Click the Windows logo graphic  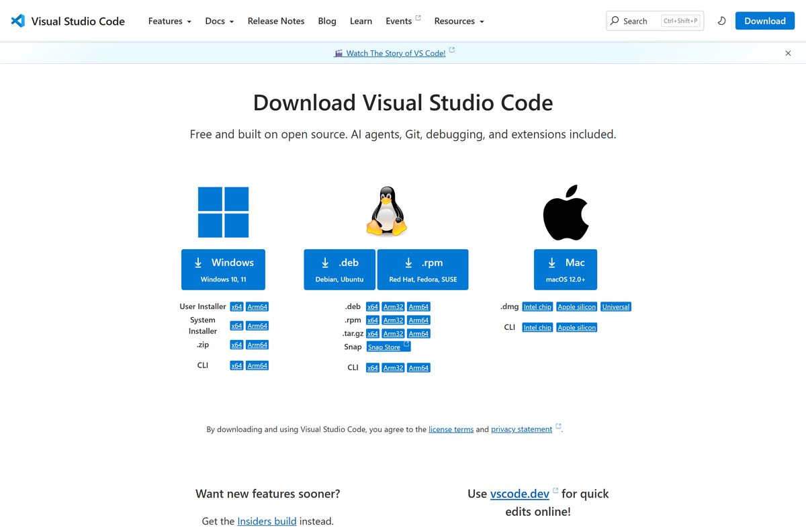pyautogui.click(x=223, y=212)
